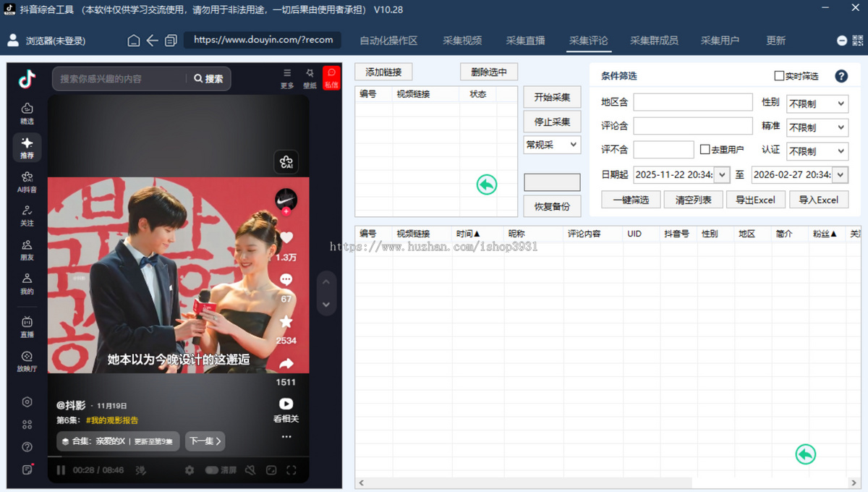This screenshot has height=492, width=868.
Task: Open the question-mark help icon in sidebar
Action: tap(27, 447)
